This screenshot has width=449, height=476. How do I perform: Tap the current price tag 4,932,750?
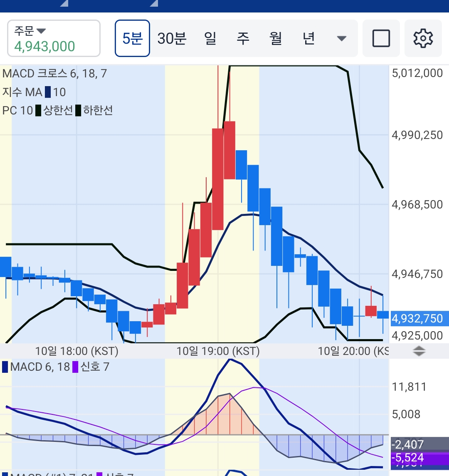417,319
